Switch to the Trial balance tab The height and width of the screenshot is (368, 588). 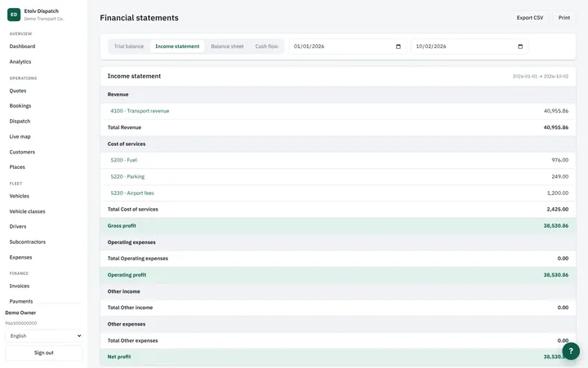(129, 47)
